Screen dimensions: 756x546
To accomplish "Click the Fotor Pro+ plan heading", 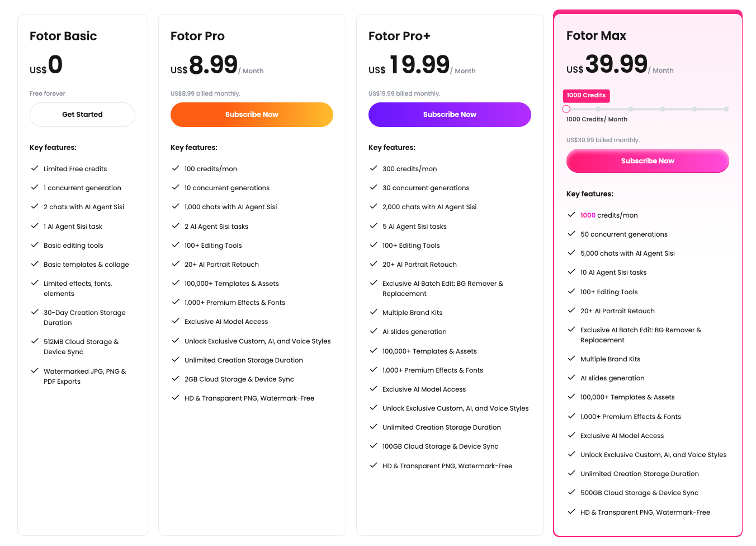I will pyautogui.click(x=399, y=36).
